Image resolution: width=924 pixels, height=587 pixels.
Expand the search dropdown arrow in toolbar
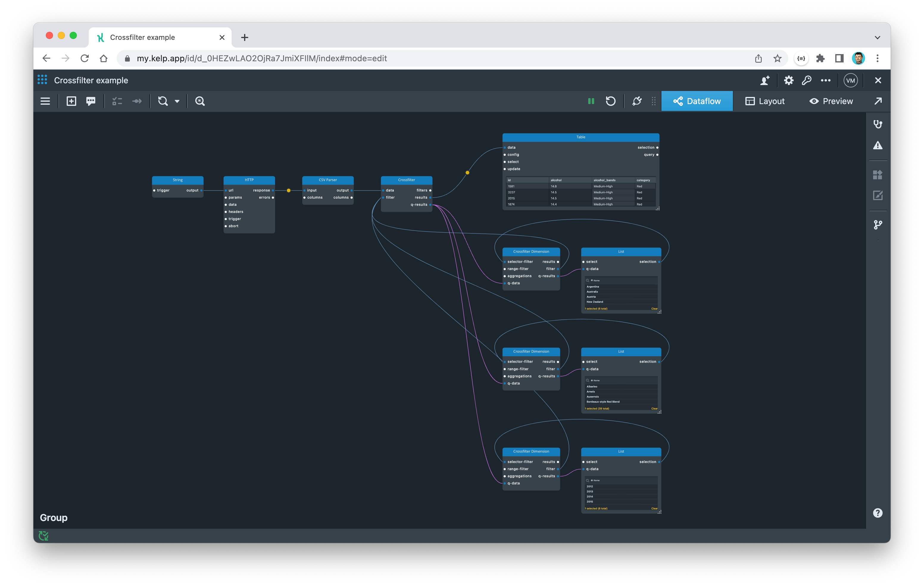point(177,102)
